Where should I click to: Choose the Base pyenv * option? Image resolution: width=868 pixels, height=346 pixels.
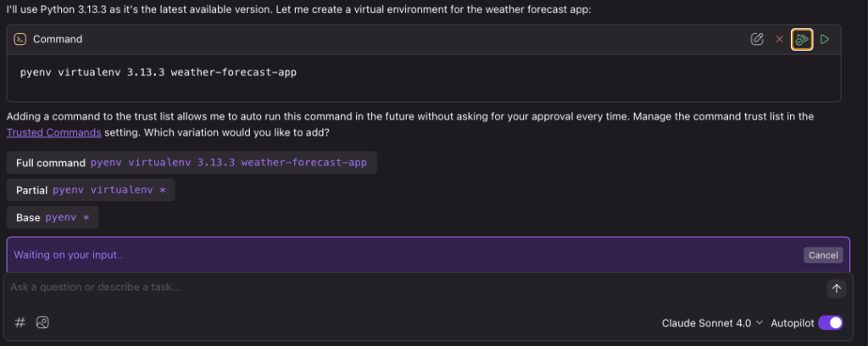point(53,218)
